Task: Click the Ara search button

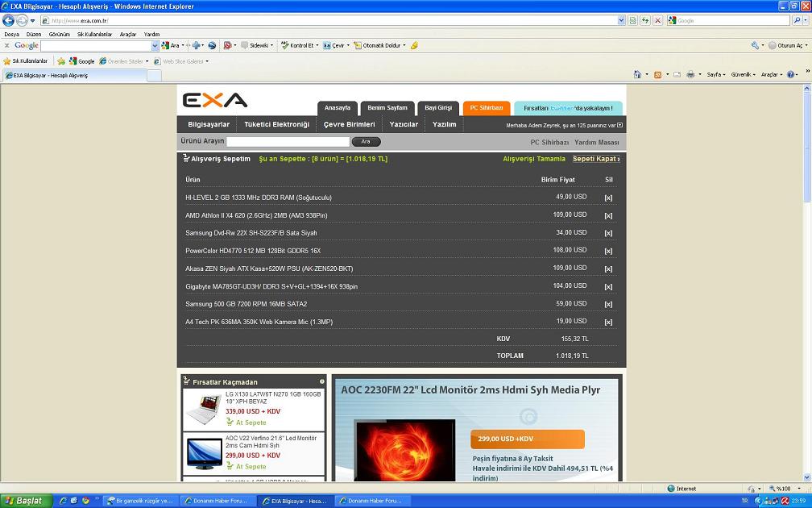Action: [x=366, y=142]
